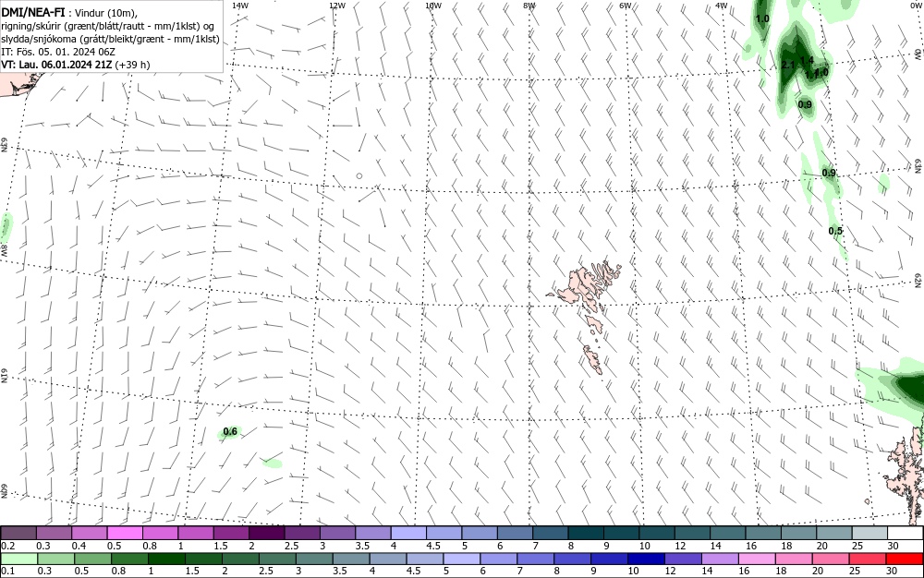The width and height of the screenshot is (924, 578).
Task: Click the 'IT: Fös. 05. 01. 2024 06Z' line
Action: [57, 52]
